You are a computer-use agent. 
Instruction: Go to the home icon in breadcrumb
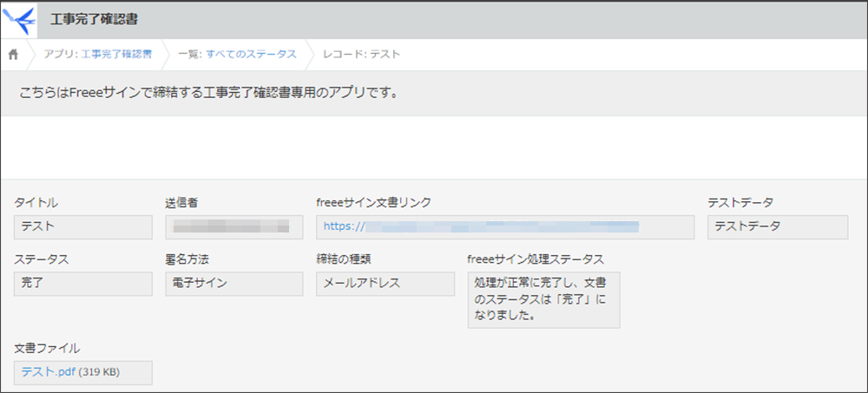tap(13, 55)
